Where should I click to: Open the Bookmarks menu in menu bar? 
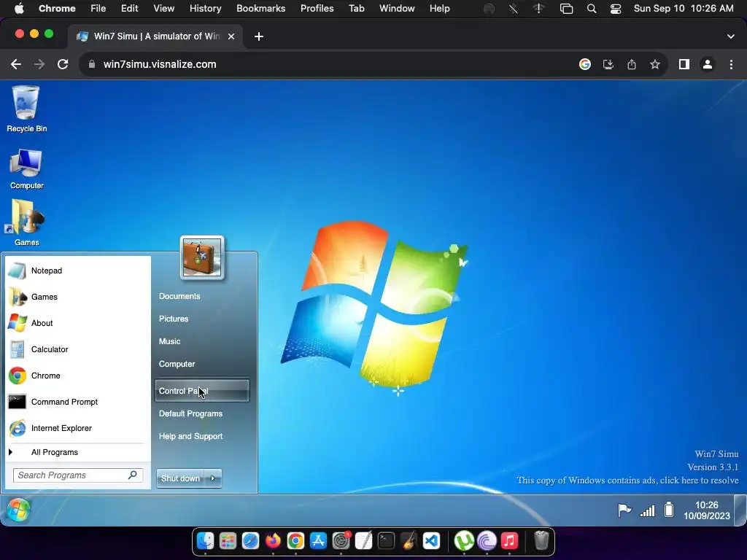(260, 8)
